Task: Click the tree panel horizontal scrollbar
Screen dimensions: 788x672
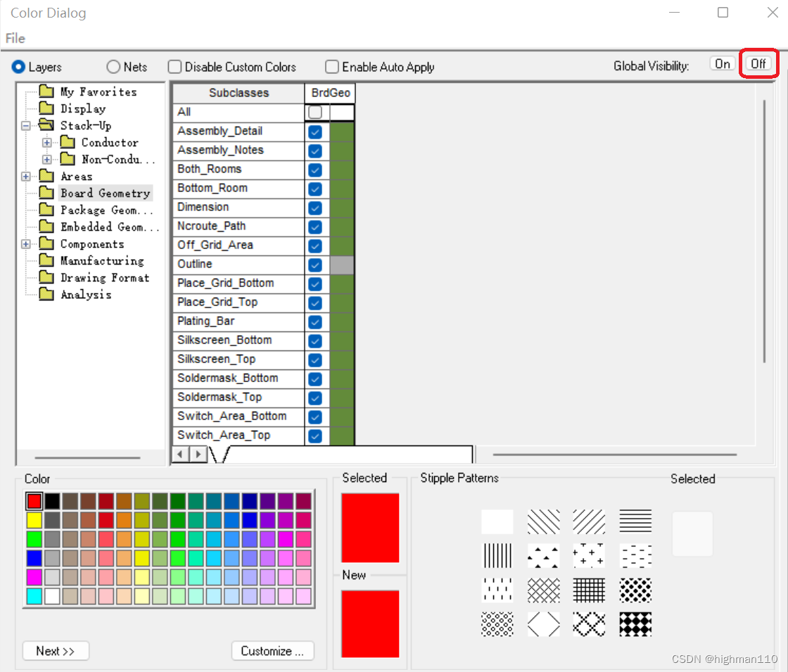Action: [87, 457]
